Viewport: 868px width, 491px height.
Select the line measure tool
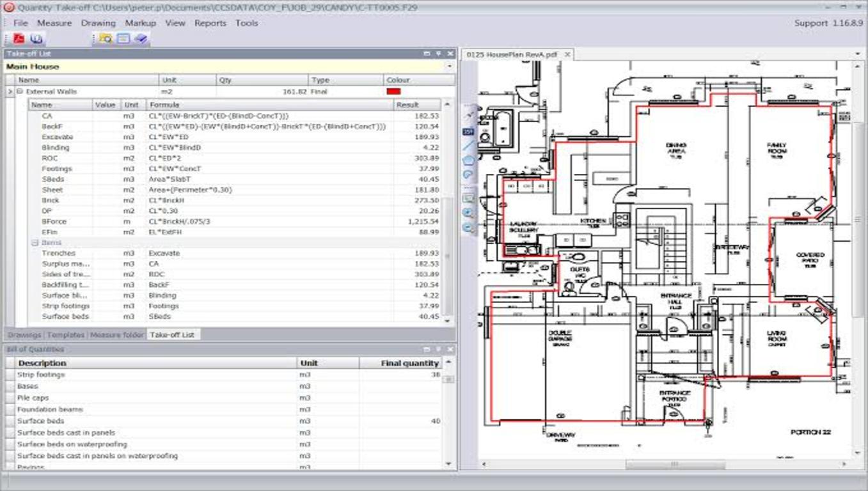[469, 146]
